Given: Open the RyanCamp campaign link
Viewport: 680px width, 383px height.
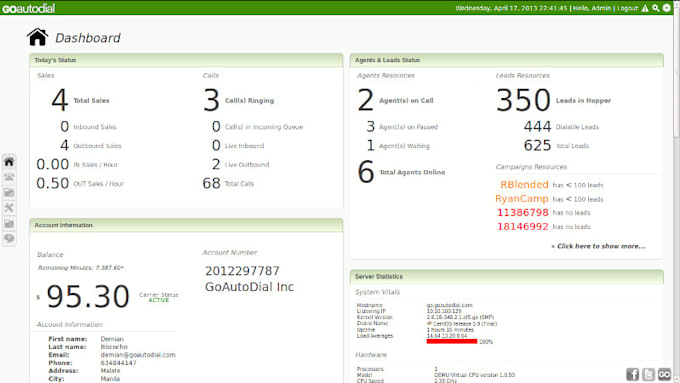Looking at the screenshot, I should 522,199.
